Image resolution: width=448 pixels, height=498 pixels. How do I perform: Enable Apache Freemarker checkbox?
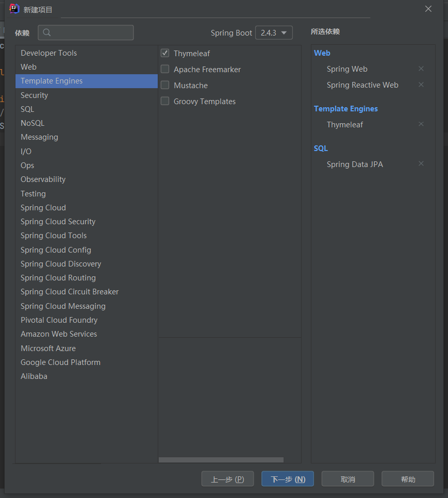pos(165,69)
